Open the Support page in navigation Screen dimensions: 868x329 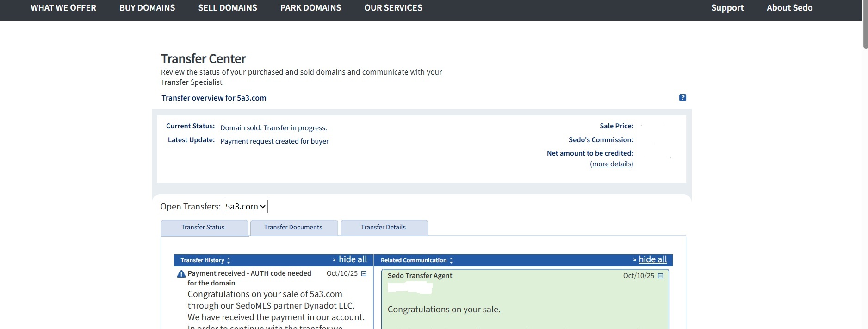pyautogui.click(x=727, y=8)
